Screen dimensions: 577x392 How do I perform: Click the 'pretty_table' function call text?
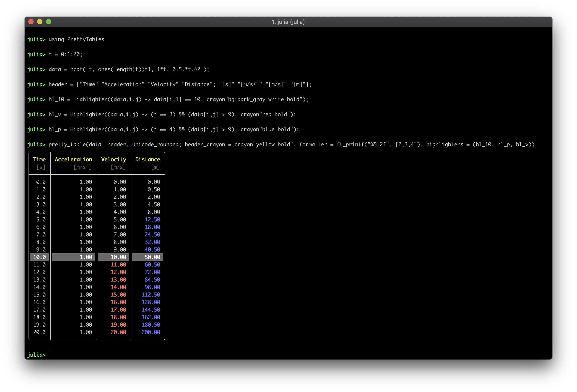[67, 144]
